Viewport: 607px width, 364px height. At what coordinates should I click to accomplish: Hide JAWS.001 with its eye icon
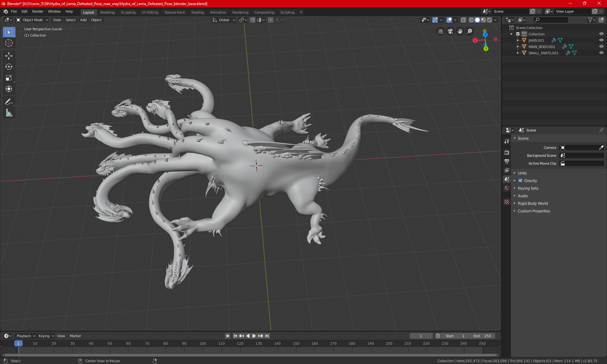(601, 40)
